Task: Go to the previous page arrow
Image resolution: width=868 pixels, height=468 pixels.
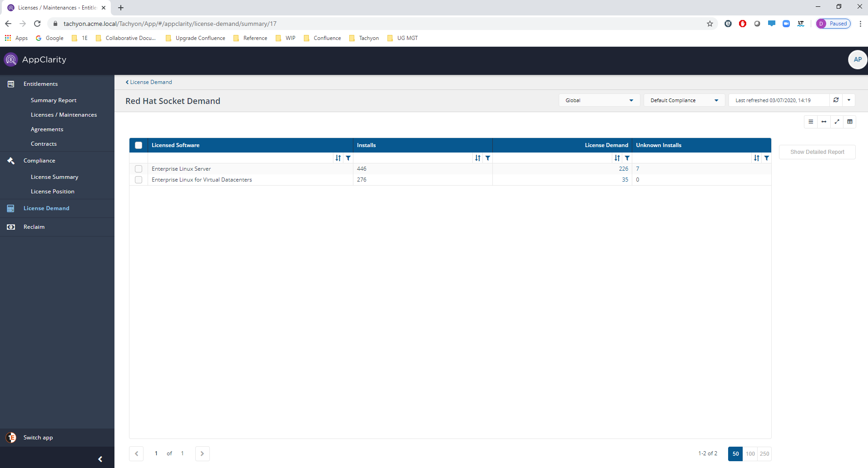Action: tap(137, 453)
